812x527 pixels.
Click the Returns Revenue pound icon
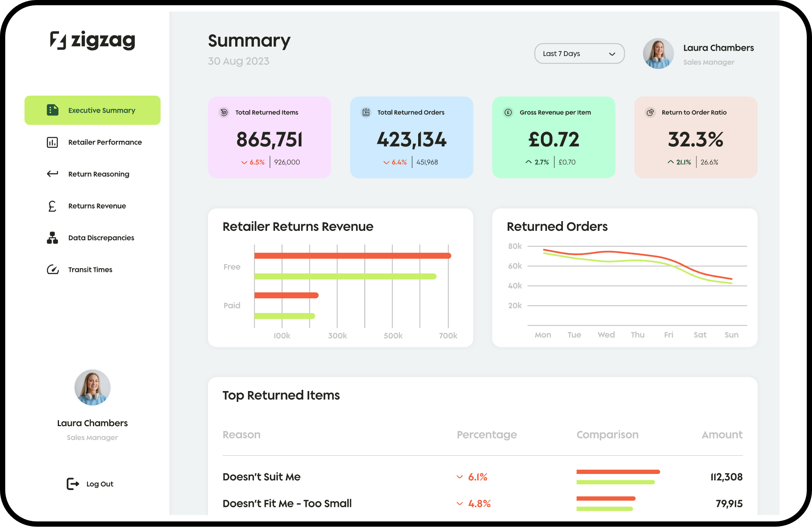pyautogui.click(x=52, y=206)
